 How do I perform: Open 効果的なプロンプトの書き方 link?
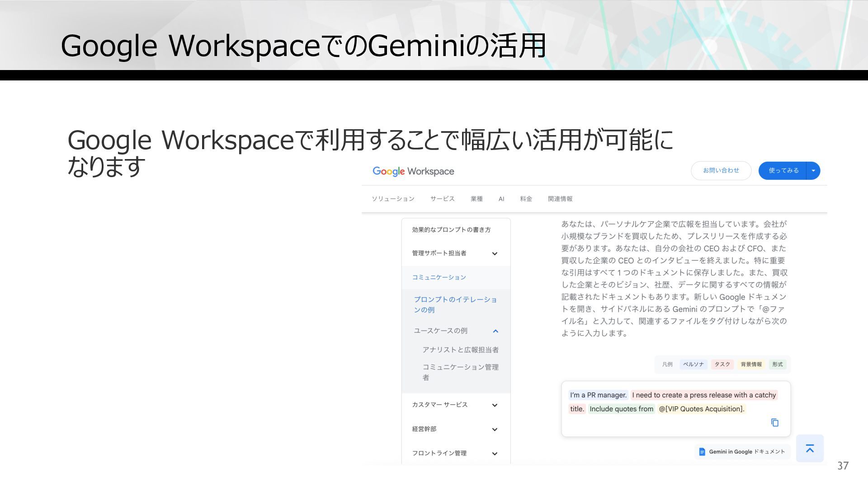(x=451, y=230)
